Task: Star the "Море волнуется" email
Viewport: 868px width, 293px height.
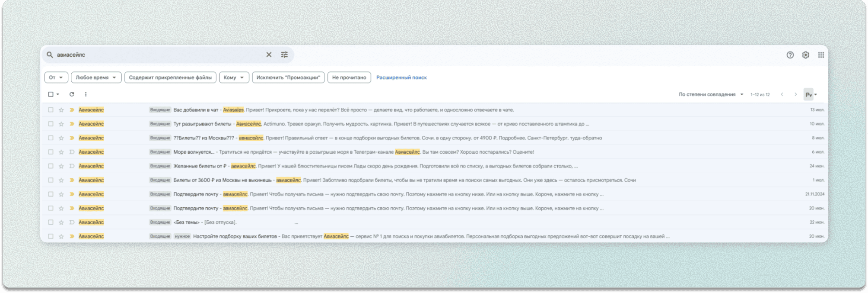Action: (61, 152)
